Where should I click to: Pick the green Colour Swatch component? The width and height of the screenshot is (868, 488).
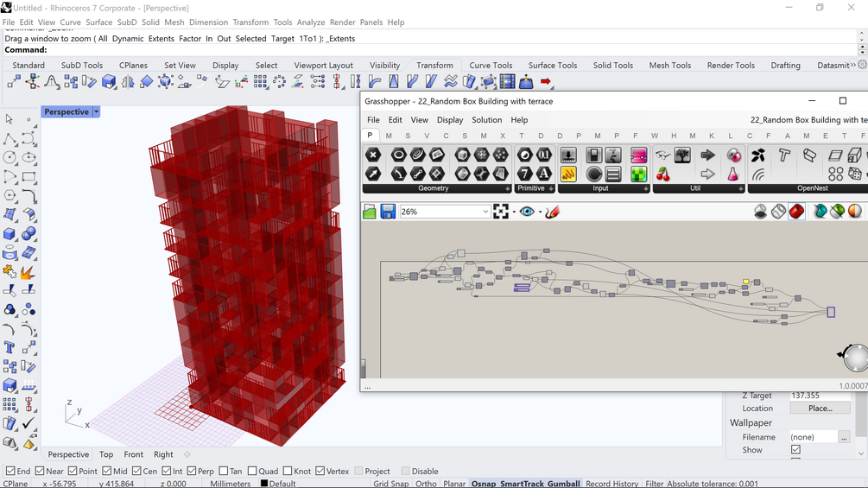638,174
